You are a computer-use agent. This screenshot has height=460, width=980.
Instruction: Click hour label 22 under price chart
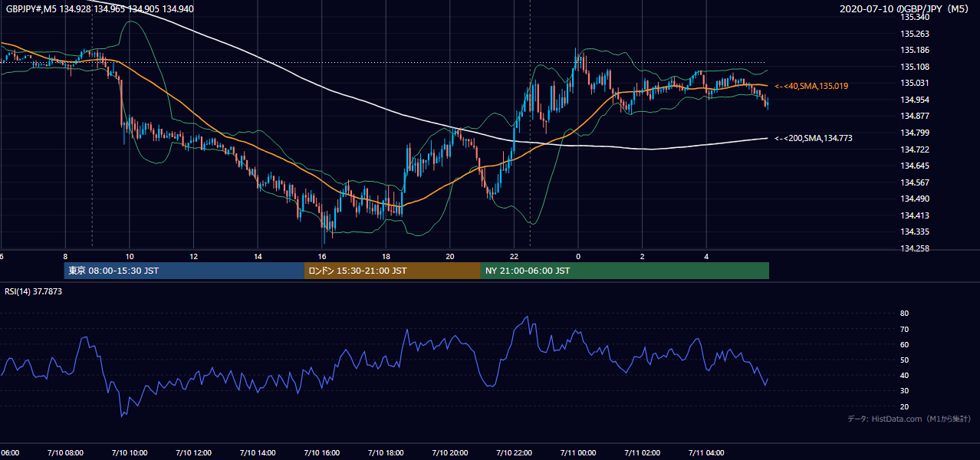point(514,257)
